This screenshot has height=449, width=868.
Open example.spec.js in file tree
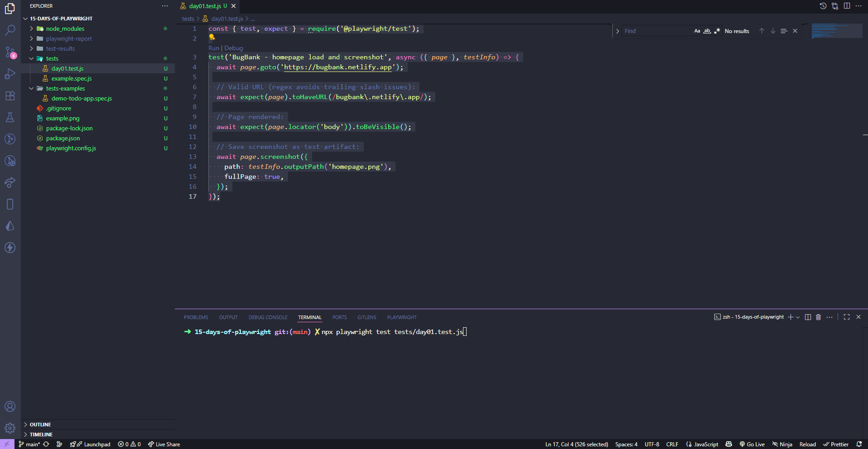pos(72,78)
